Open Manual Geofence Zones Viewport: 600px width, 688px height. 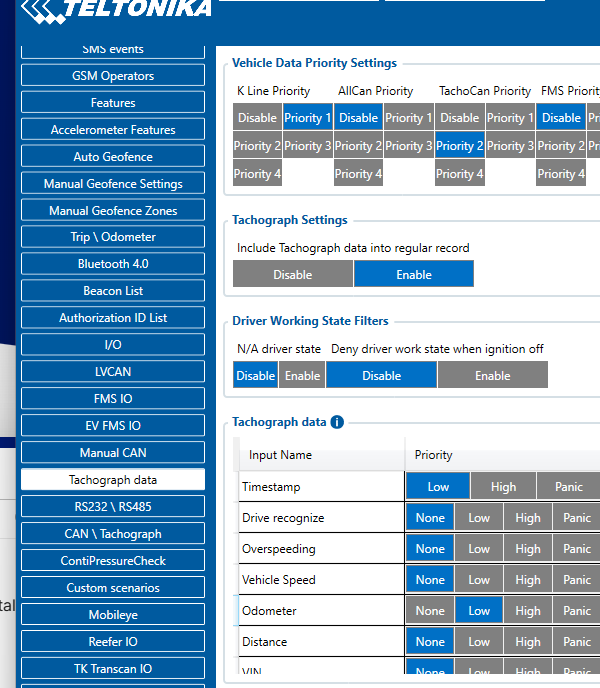tap(113, 210)
